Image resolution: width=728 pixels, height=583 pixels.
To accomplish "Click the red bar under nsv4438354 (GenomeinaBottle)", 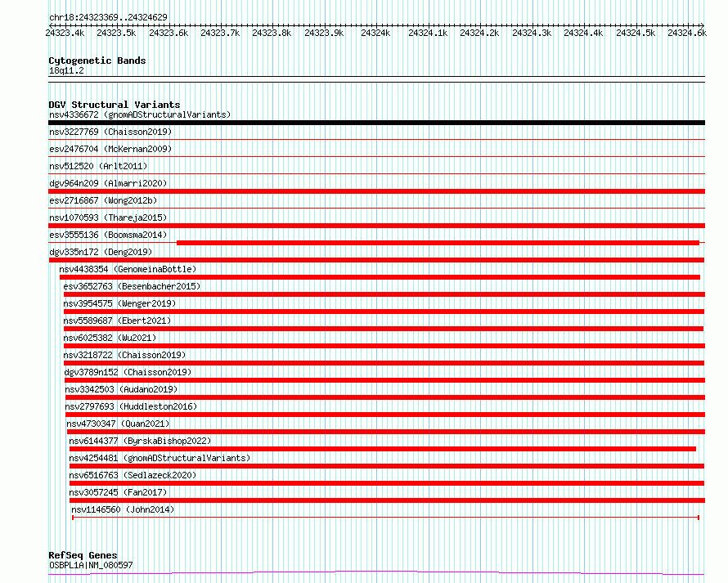I will coord(380,277).
